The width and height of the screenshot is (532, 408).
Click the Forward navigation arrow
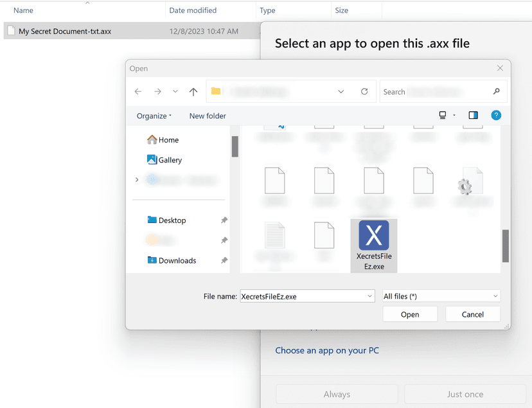[157, 92]
